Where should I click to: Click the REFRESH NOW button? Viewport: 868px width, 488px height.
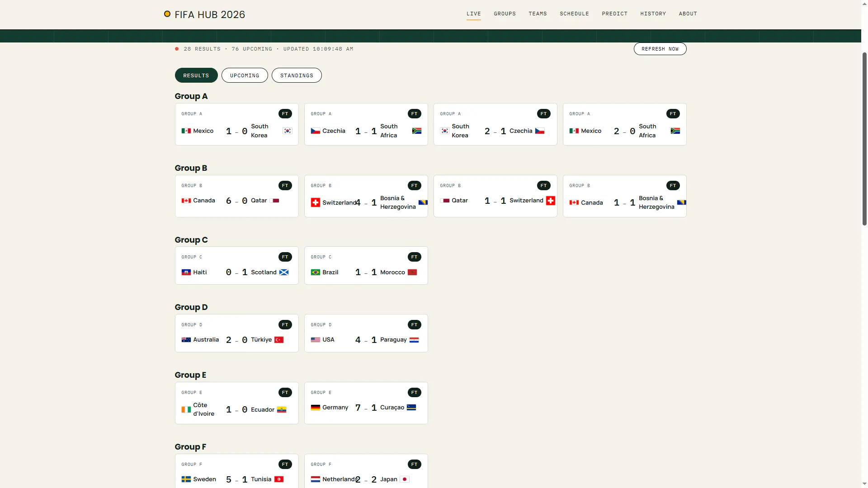pyautogui.click(x=660, y=49)
